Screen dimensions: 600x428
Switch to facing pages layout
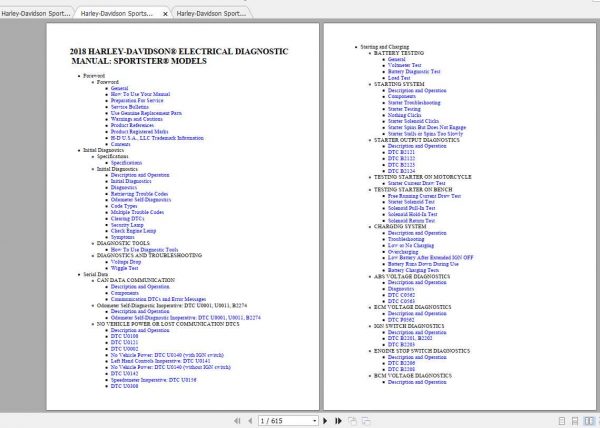[589, 421]
